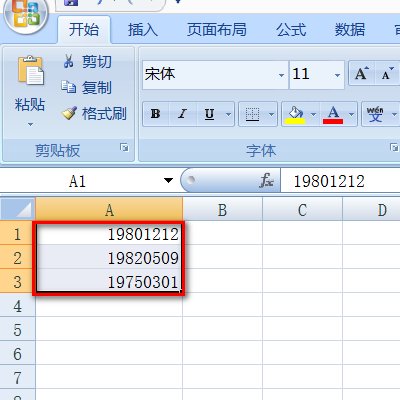Open the Clipboard (剪贴板) dialog launcher

124,147
